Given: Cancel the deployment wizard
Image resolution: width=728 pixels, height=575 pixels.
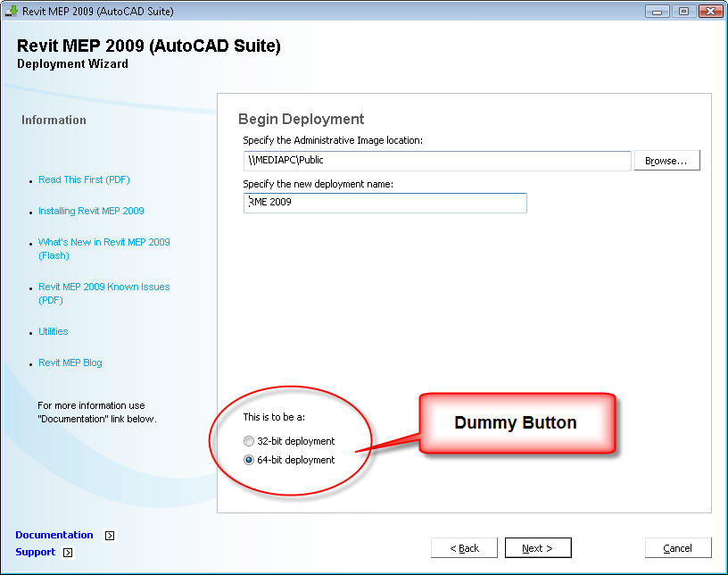Looking at the screenshot, I should 678,548.
